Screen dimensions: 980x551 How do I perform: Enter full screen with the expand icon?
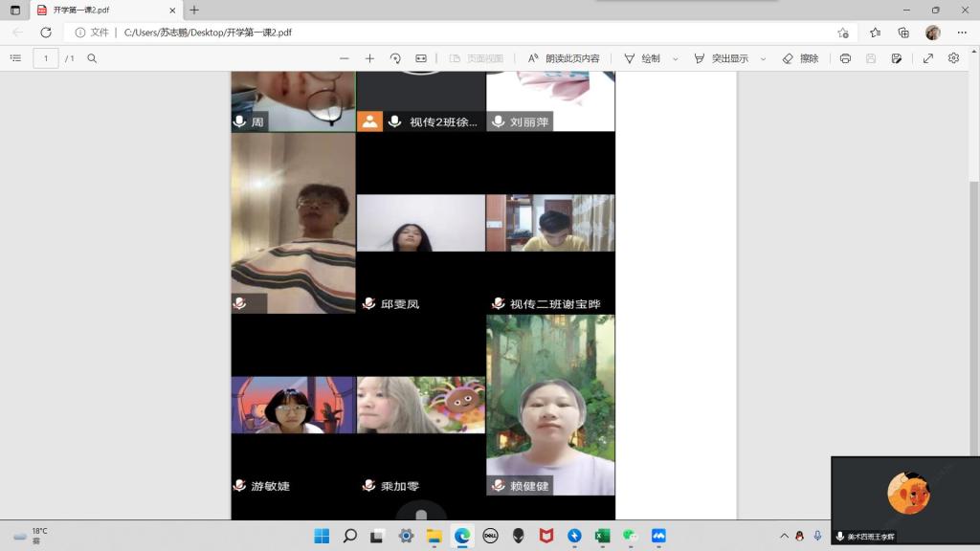(x=928, y=58)
